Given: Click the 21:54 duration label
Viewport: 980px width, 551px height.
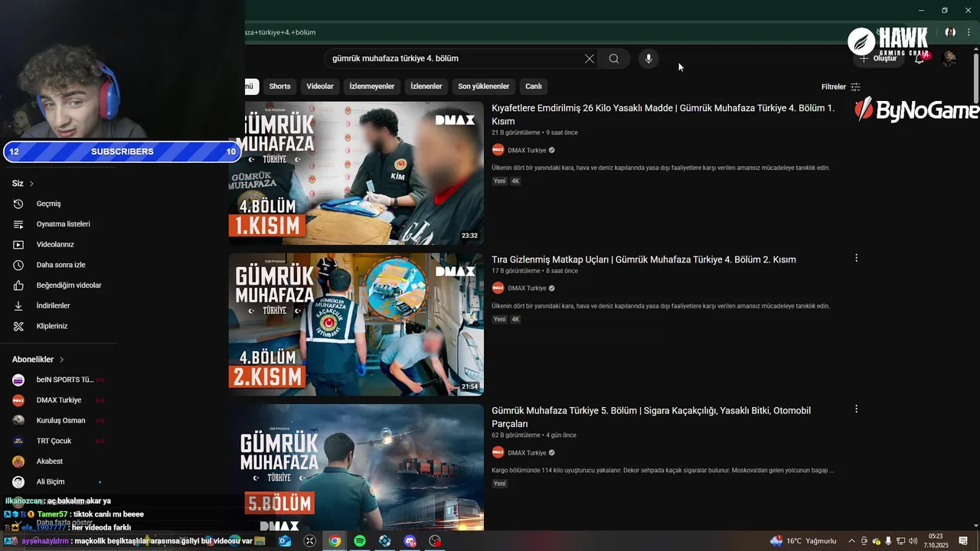Looking at the screenshot, I should [469, 387].
